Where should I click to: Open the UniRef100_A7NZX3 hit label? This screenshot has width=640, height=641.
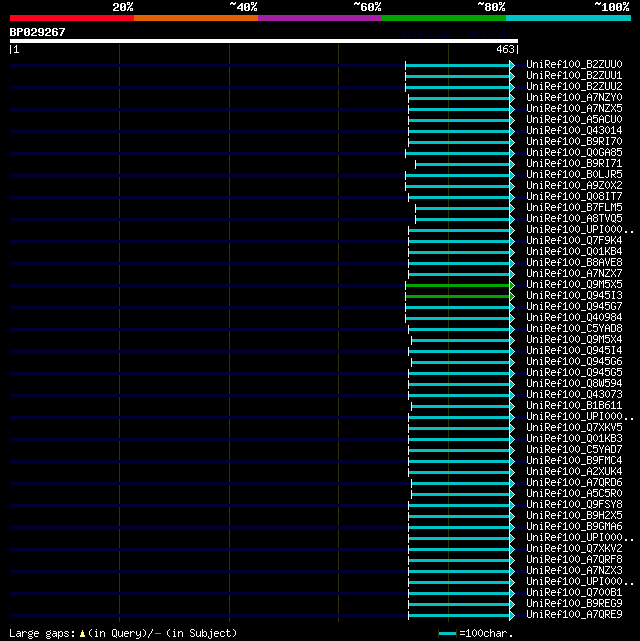pos(574,571)
